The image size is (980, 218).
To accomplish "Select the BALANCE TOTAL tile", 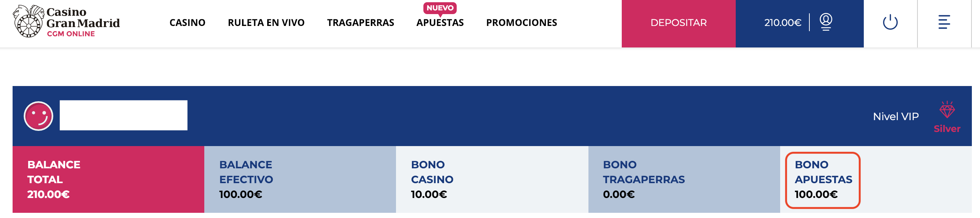I will (x=108, y=179).
